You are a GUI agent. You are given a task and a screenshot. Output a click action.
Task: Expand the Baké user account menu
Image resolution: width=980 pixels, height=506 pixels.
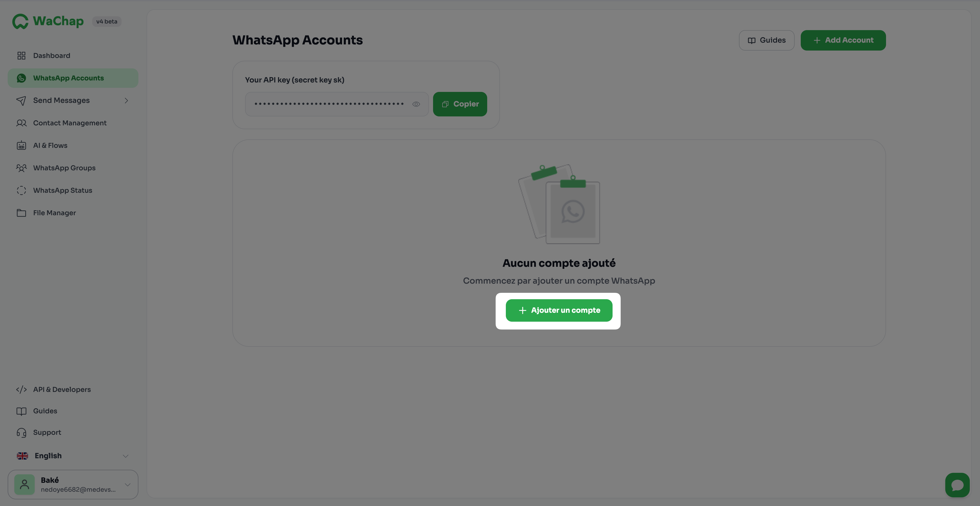(x=127, y=484)
